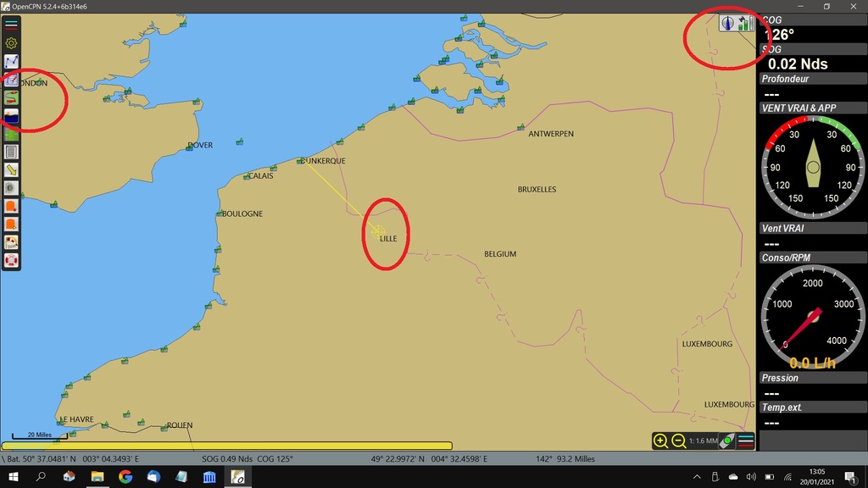868x488 pixels.
Task: Click the Pression instrument header
Action: point(813,379)
